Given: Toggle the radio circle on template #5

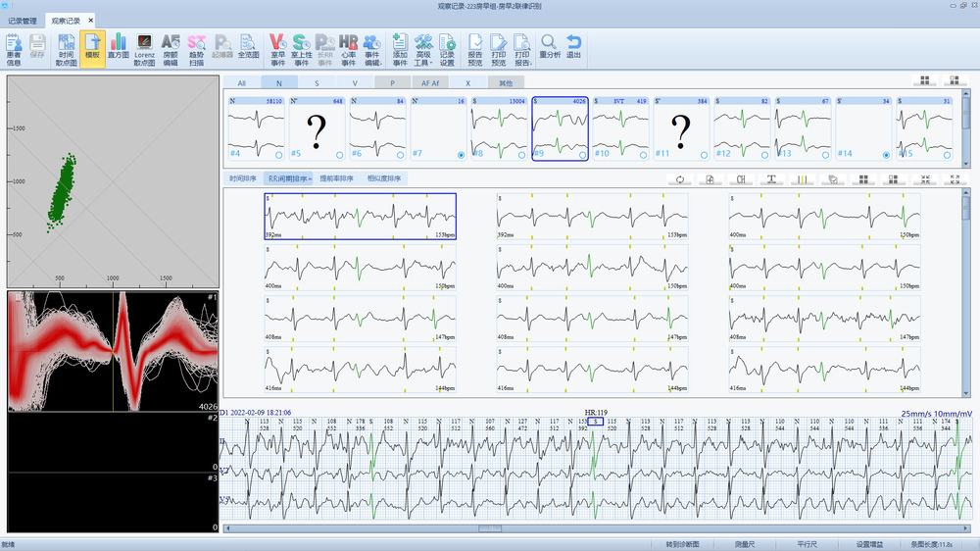Looking at the screenshot, I should (340, 155).
